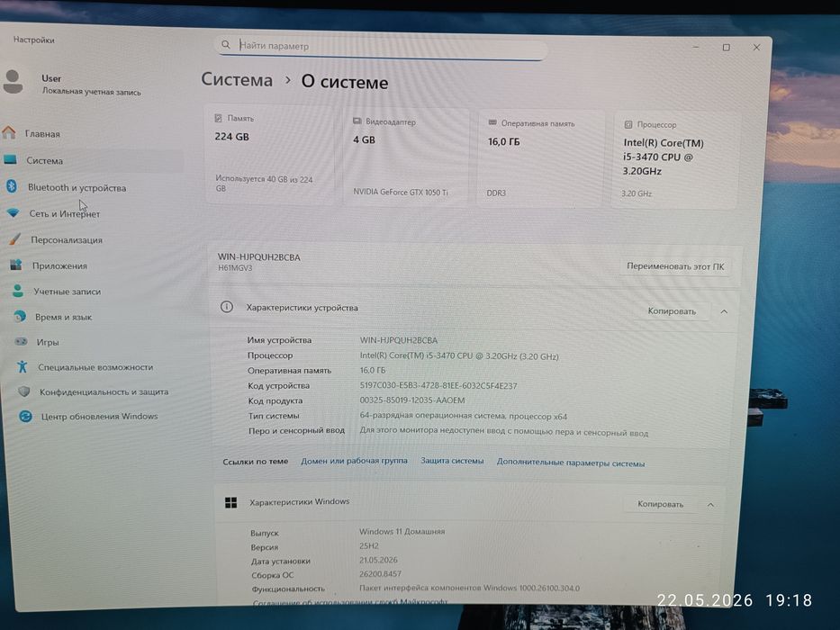Image resolution: width=840 pixels, height=630 pixels.
Task: Click Система in the breadcrumb
Action: coord(237,79)
